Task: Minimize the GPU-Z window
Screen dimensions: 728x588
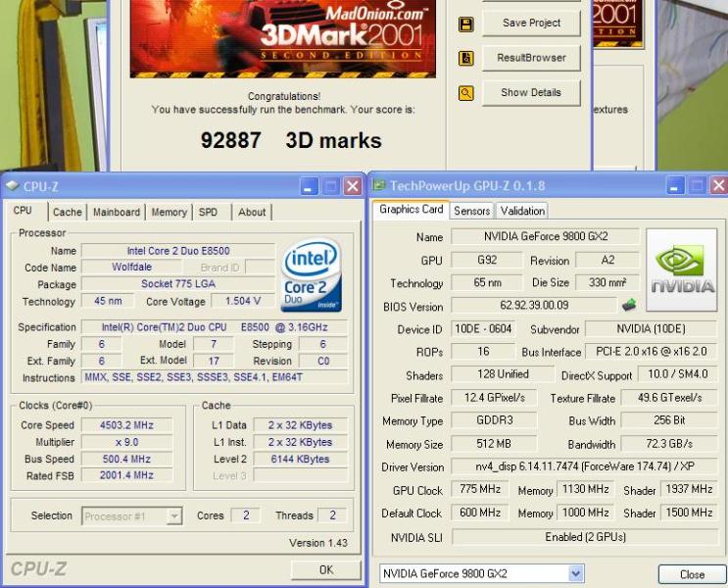Action: point(675,185)
